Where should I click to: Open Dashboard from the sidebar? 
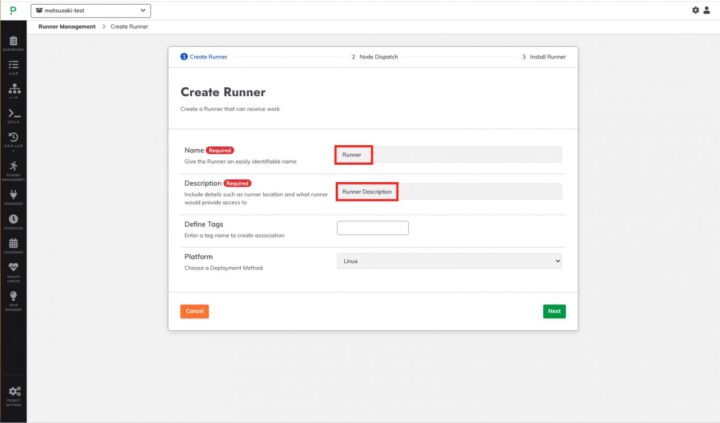click(x=13, y=39)
